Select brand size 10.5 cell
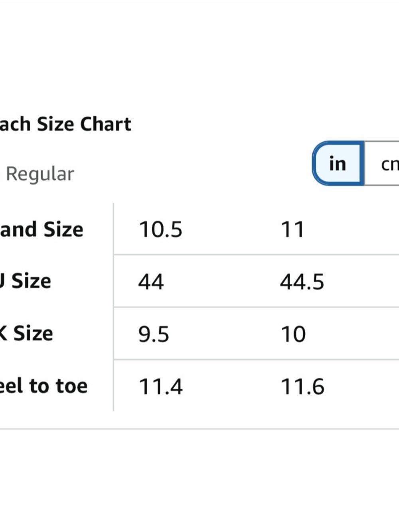 [x=160, y=229]
